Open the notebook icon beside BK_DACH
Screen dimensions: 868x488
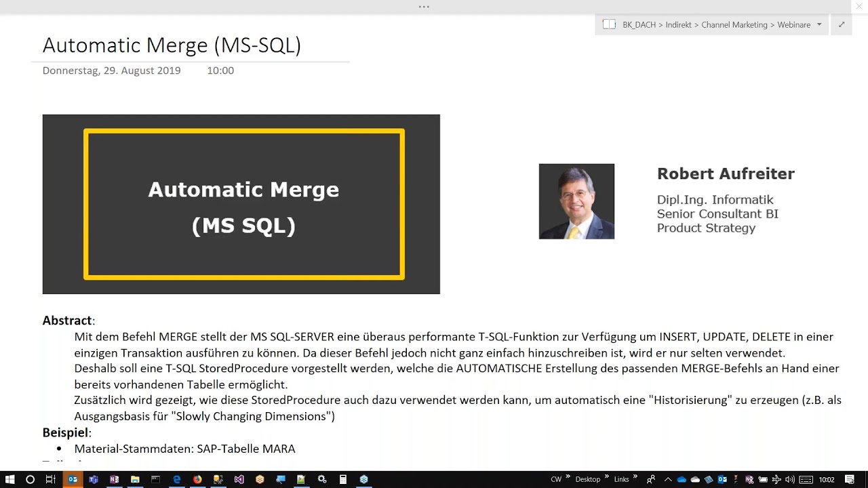click(609, 24)
